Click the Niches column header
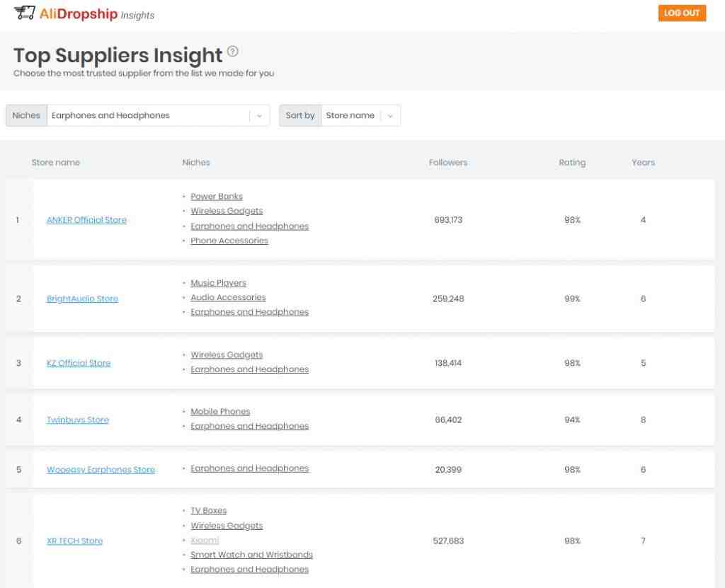725x588 pixels. coord(196,163)
